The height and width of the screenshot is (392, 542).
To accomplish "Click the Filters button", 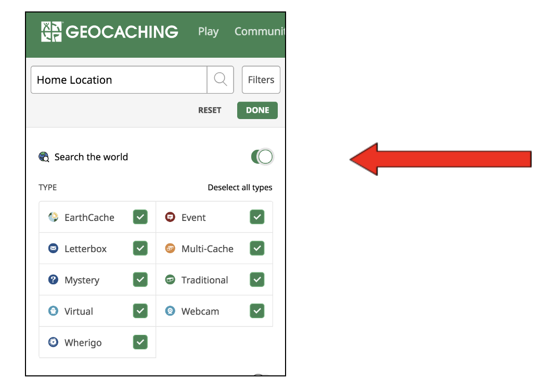I will pyautogui.click(x=261, y=80).
